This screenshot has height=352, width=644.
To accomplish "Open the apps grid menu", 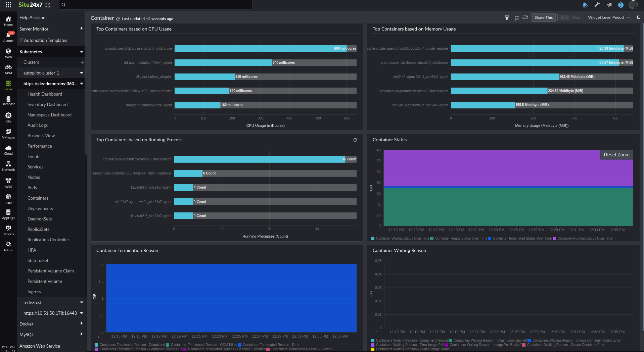I will 8,5.
